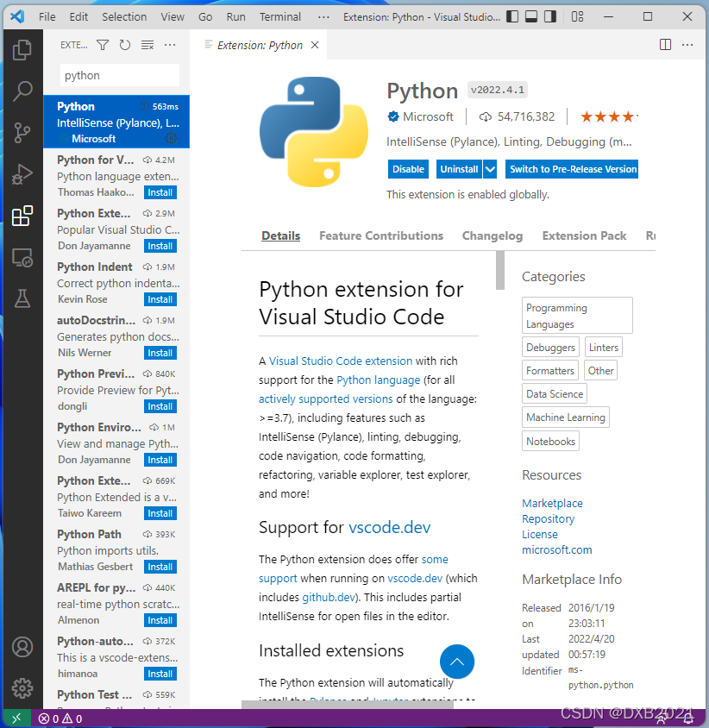Switch to Pre-Release Version
The height and width of the screenshot is (728, 709).
(x=573, y=169)
